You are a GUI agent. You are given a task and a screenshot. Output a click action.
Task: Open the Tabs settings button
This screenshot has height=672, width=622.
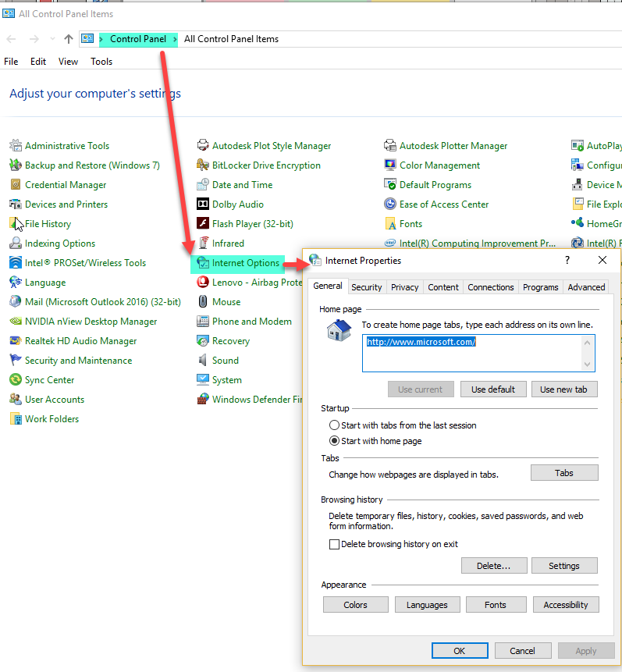[564, 473]
